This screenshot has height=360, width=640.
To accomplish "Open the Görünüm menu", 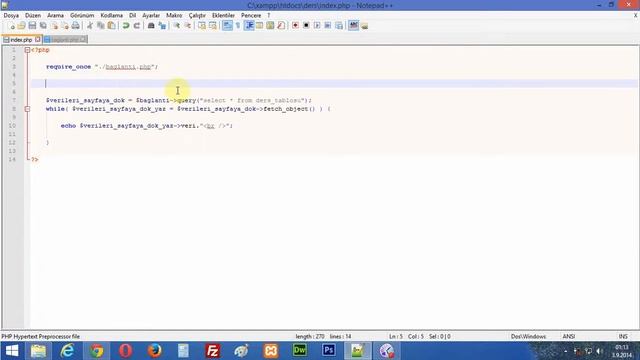I will point(82,16).
